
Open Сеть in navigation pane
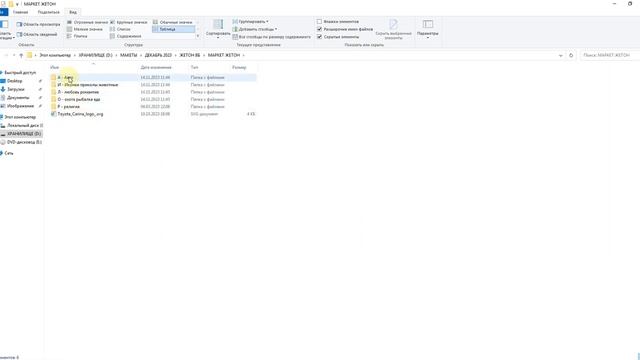tap(9, 153)
